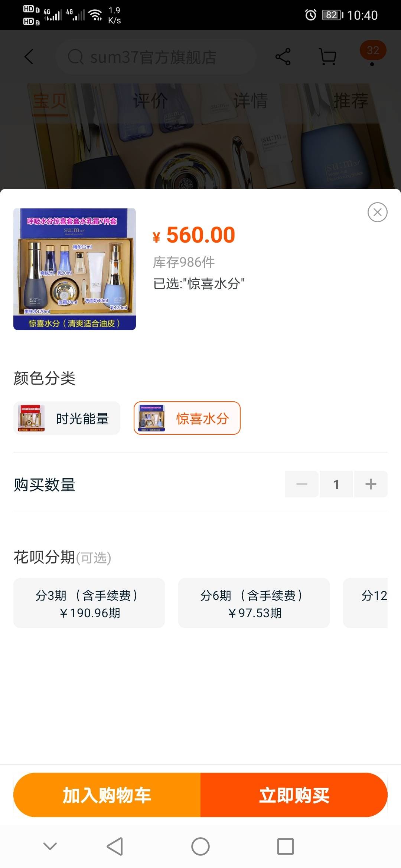Select 时光能量 color option

67,418
